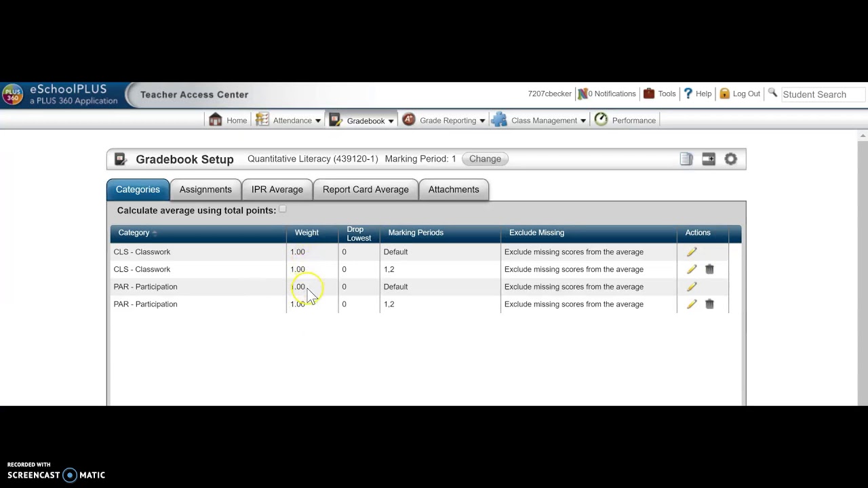Edit the CLS - Classwork Default row

click(692, 251)
